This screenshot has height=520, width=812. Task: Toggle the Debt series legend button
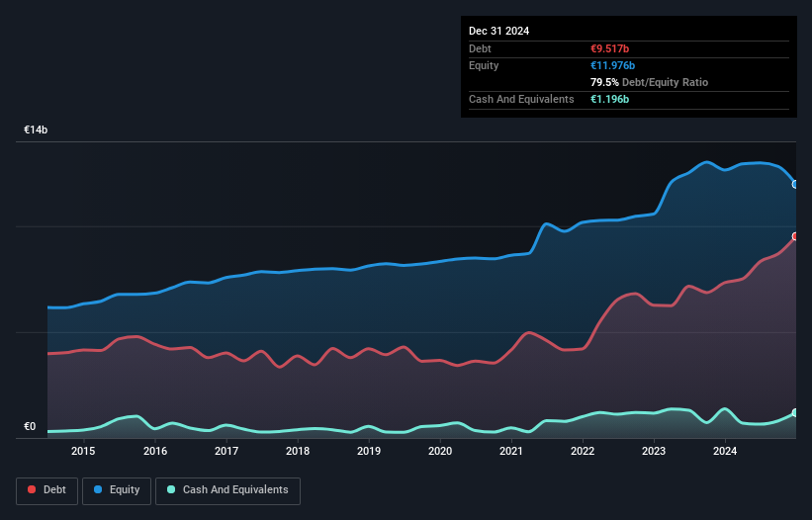coord(47,490)
